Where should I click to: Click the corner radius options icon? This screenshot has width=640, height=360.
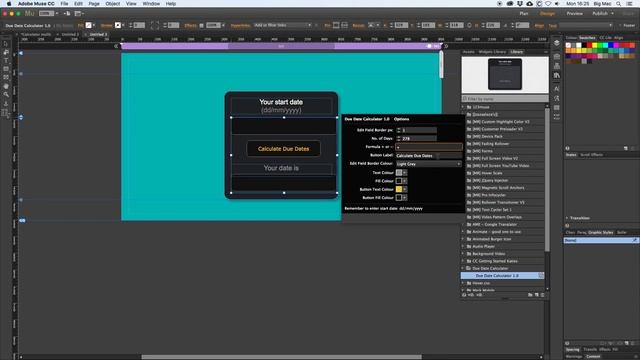tap(155, 25)
